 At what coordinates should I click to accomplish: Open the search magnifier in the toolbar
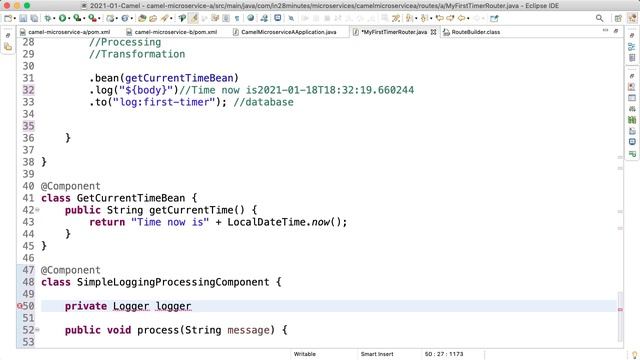(x=599, y=18)
